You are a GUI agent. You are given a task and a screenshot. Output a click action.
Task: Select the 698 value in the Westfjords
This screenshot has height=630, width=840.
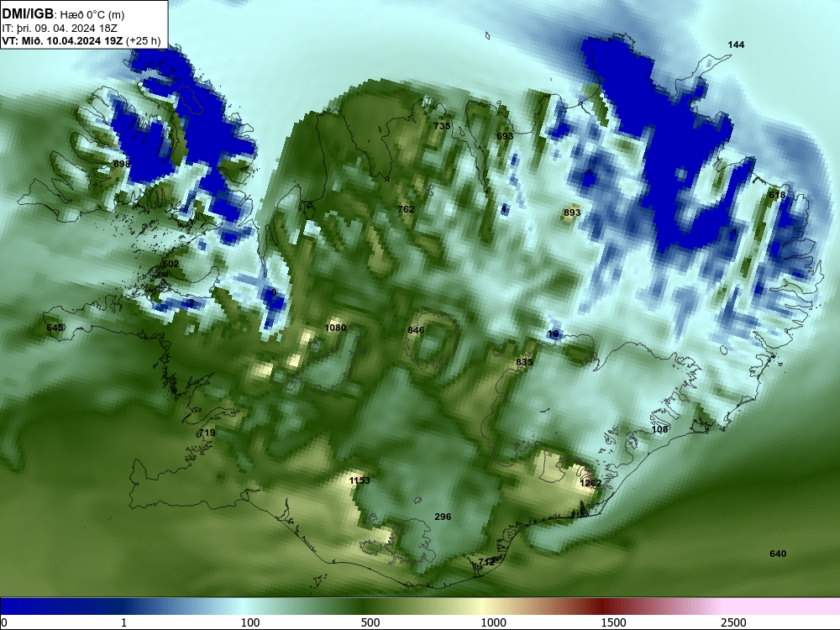pos(122,164)
